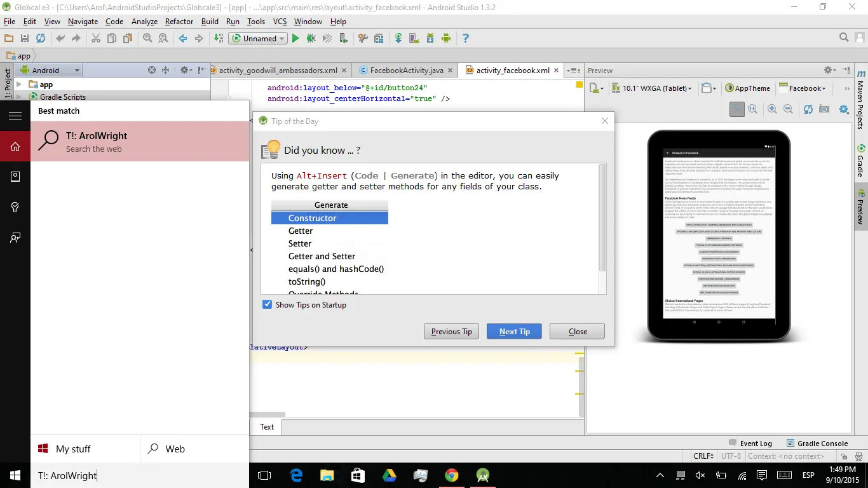The height and width of the screenshot is (488, 868).
Task: Open the AVD Manager icon
Action: [414, 39]
